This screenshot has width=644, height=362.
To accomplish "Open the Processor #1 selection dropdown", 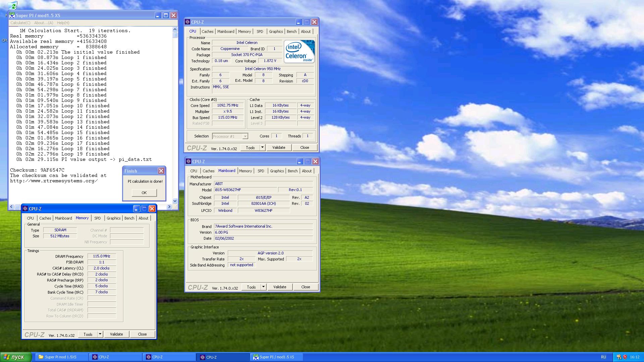I will click(x=245, y=136).
